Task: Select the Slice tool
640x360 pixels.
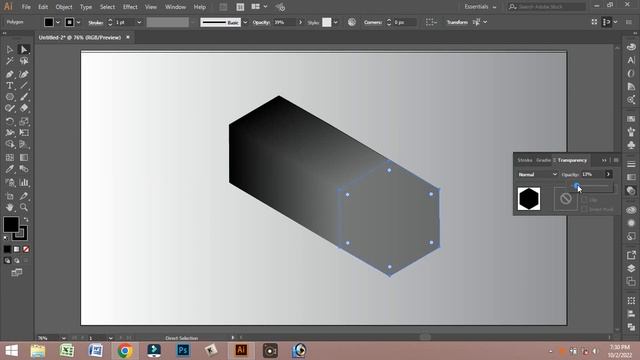Action: 24,196
